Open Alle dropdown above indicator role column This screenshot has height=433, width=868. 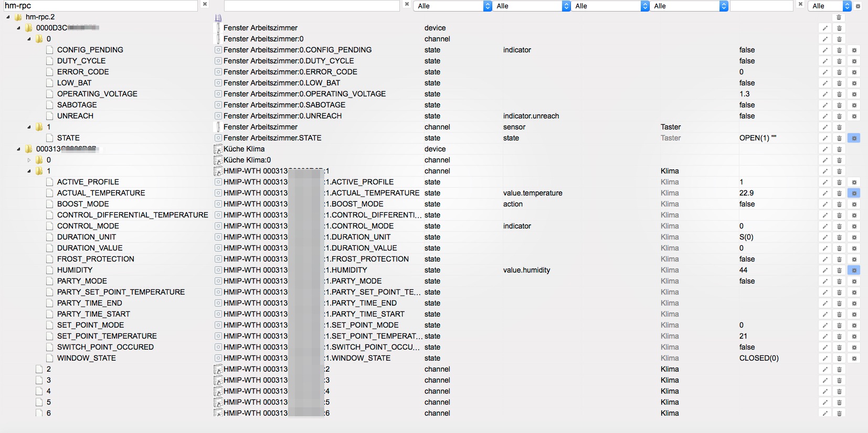click(x=532, y=6)
